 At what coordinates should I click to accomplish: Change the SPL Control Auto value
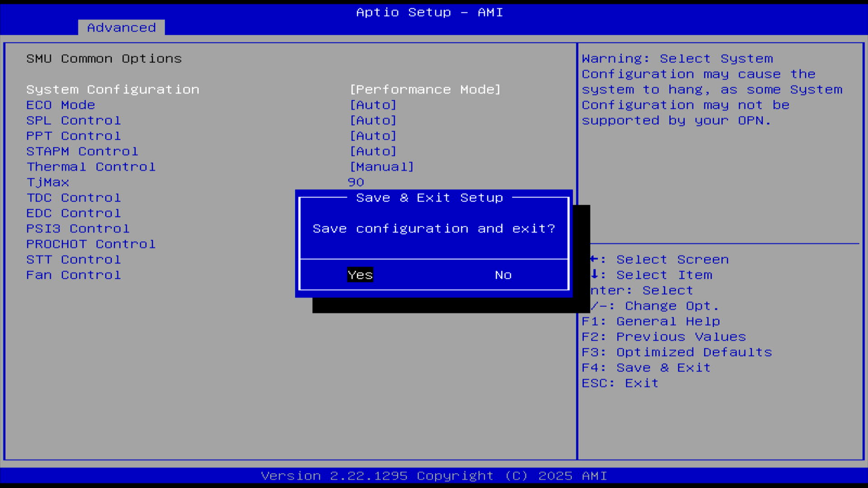click(x=373, y=121)
